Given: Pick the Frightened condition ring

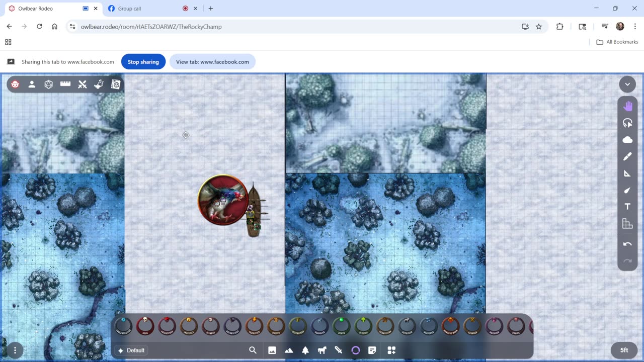Looking at the screenshot, I should [x=167, y=326].
